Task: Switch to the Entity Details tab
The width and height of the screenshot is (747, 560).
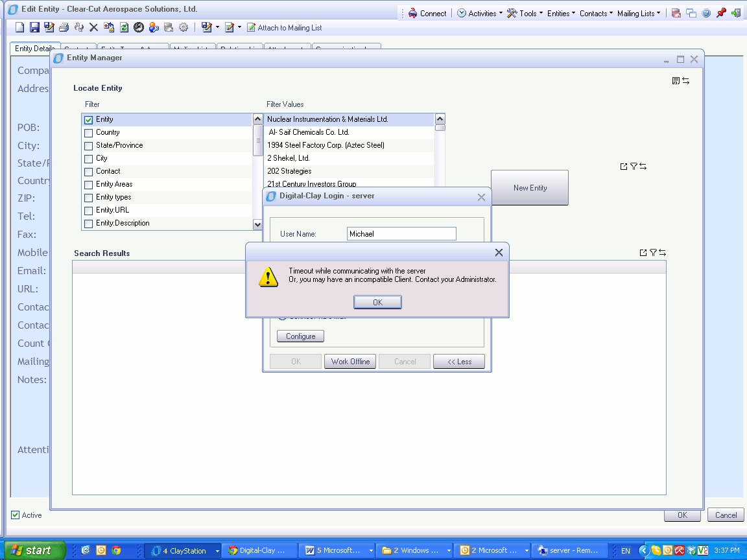Action: (x=35, y=48)
